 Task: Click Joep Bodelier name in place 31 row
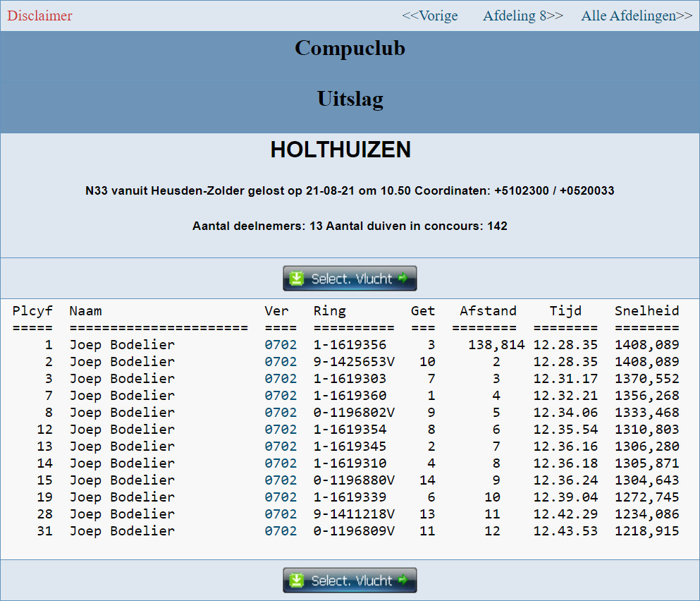[x=123, y=532]
